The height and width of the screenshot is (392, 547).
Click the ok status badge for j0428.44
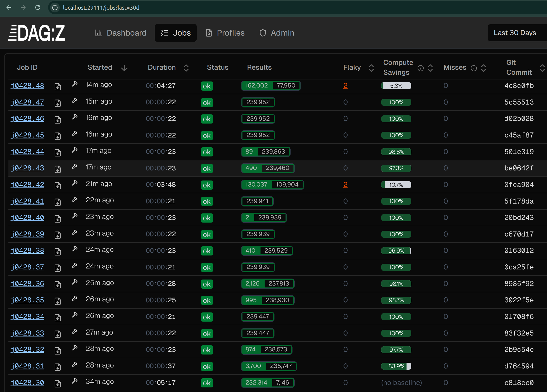coord(207,152)
